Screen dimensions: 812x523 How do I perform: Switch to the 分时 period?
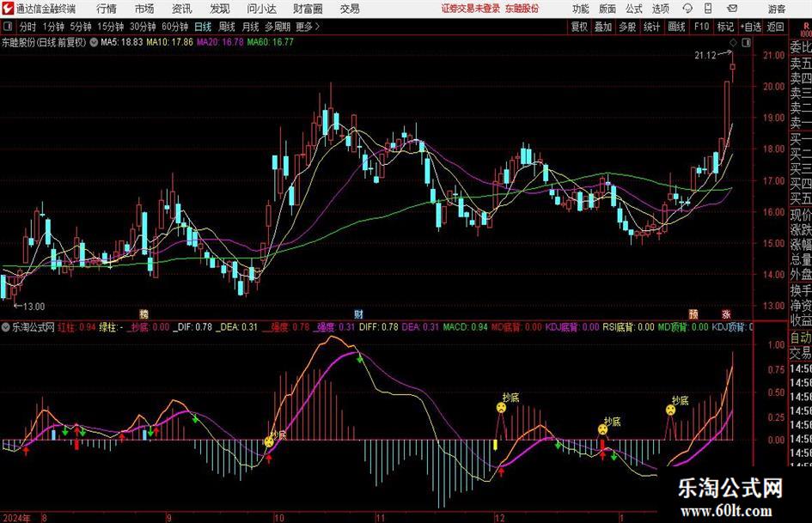coord(28,27)
